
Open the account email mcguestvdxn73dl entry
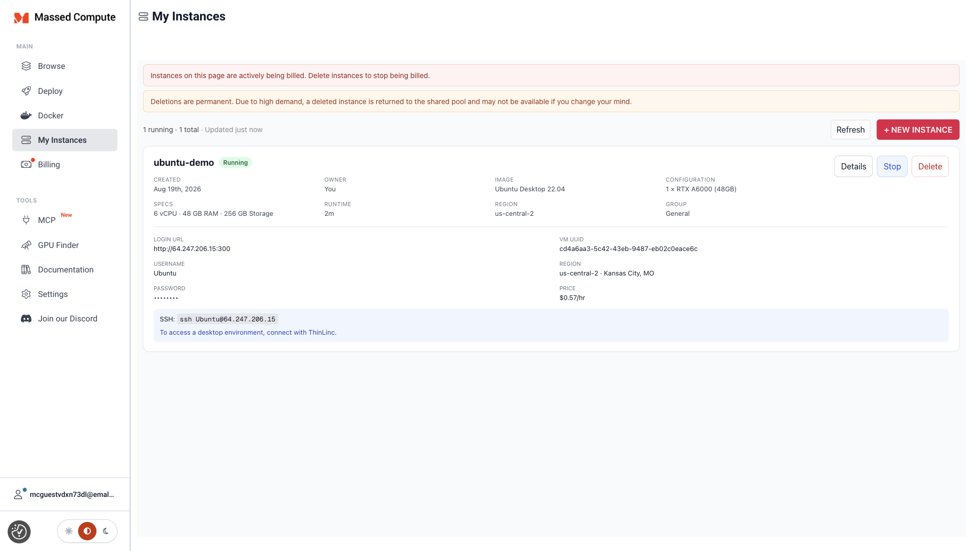[x=65, y=494]
